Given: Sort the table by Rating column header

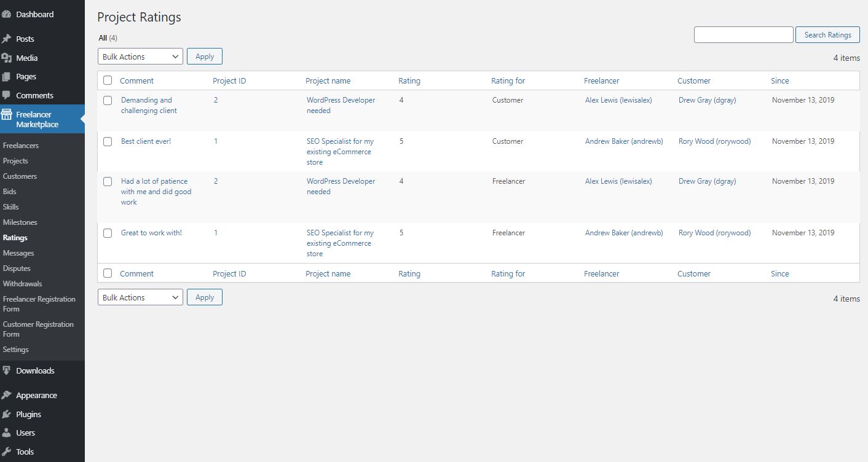Looking at the screenshot, I should 409,80.
